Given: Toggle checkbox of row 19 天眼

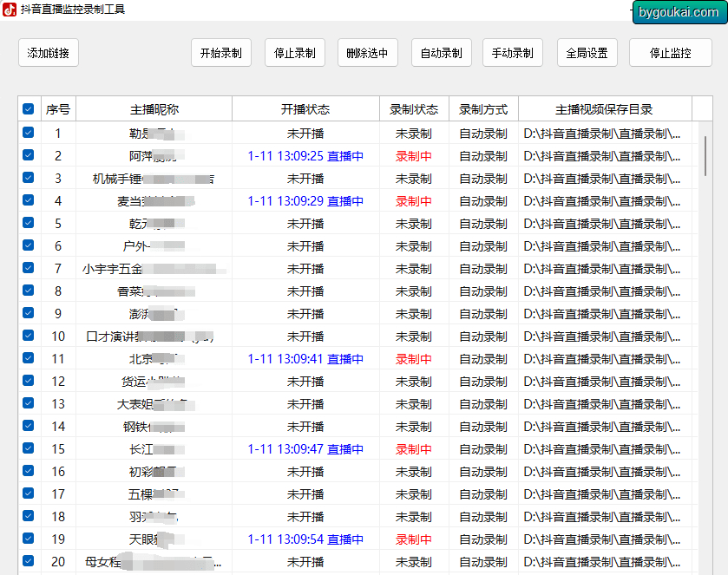Looking at the screenshot, I should point(29,539).
